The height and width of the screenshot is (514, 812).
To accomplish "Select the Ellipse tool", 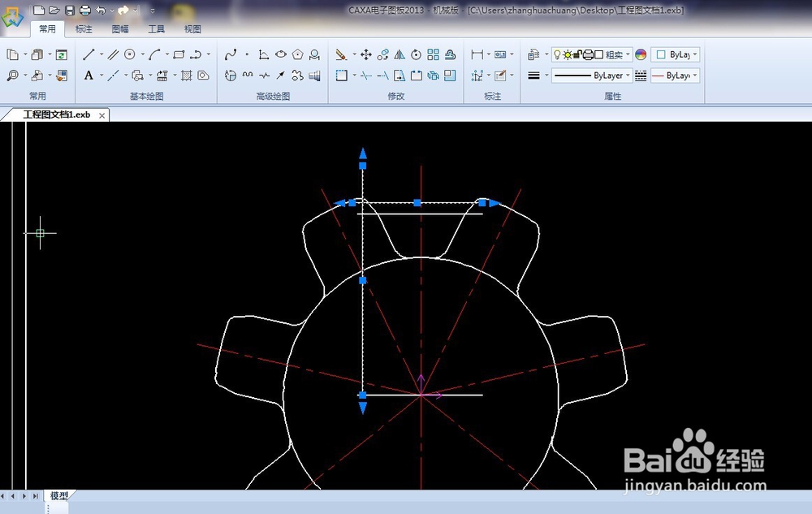I will coord(281,54).
